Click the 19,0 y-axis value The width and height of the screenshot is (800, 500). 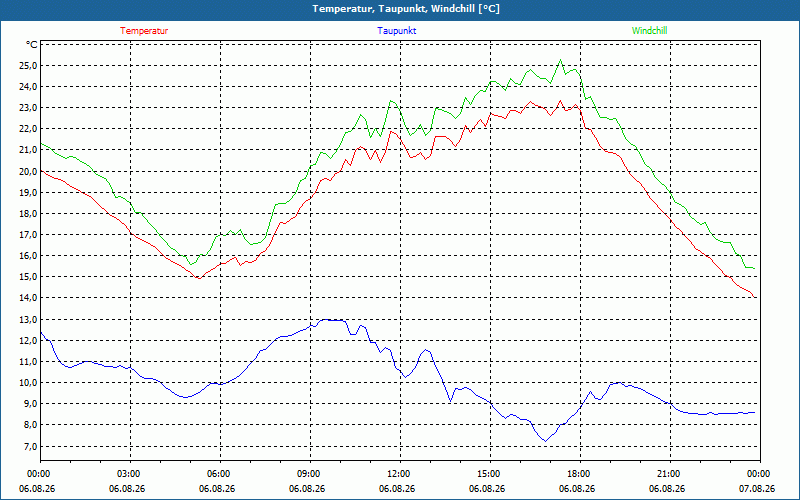pos(29,192)
